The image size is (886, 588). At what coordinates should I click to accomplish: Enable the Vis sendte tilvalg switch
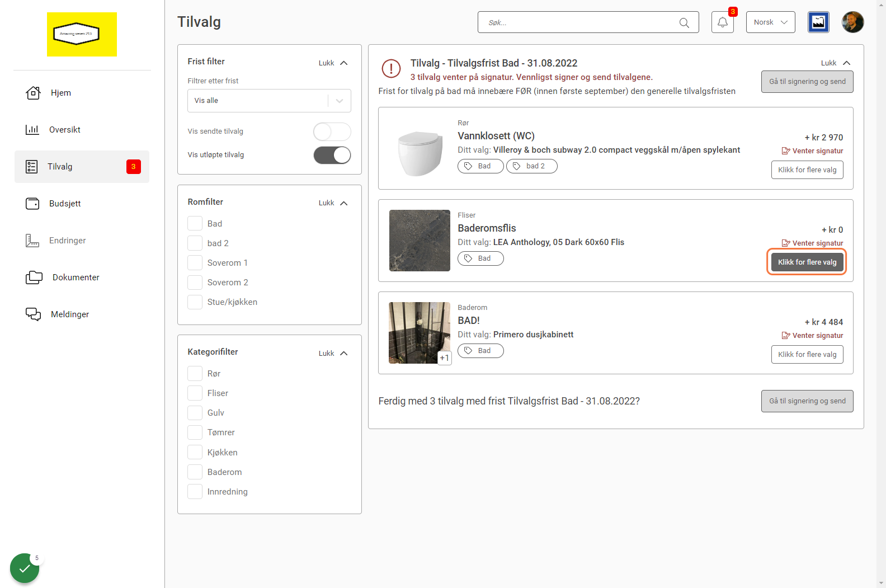pos(332,131)
